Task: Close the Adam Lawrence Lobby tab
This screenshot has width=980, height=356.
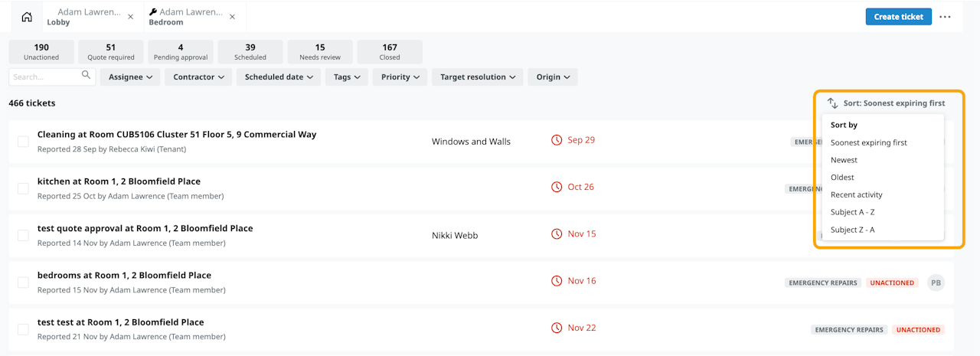Action: [130, 17]
